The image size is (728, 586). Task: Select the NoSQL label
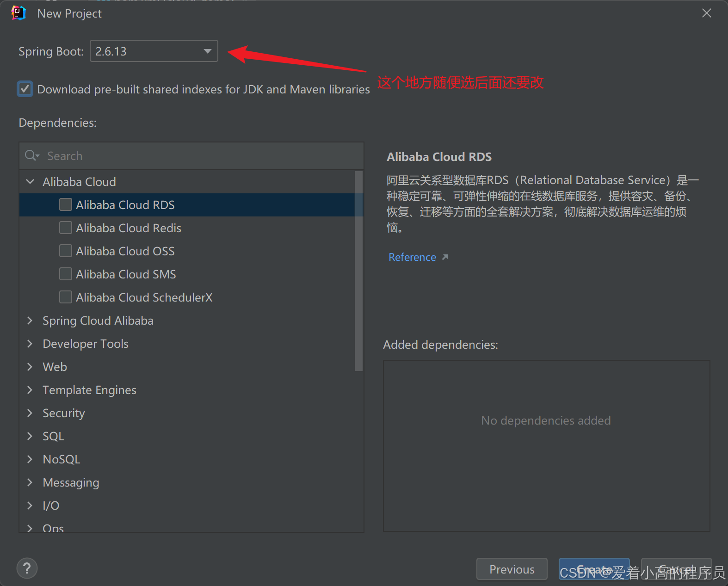coord(62,459)
